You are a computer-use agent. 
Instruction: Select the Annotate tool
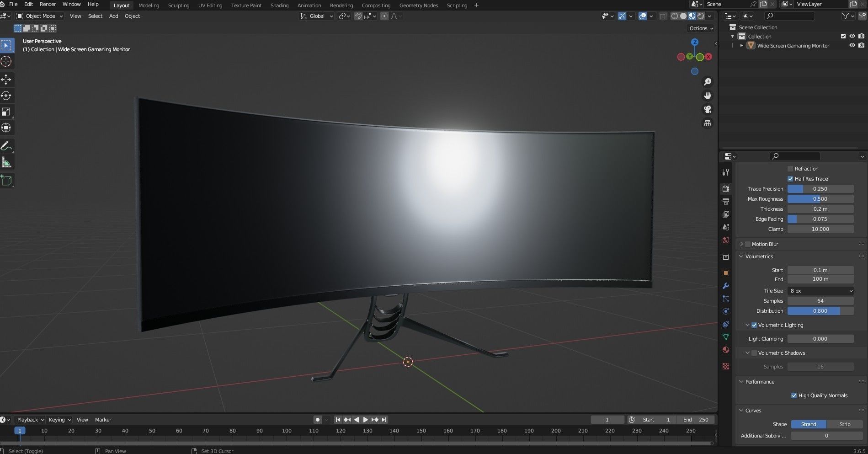[x=6, y=146]
